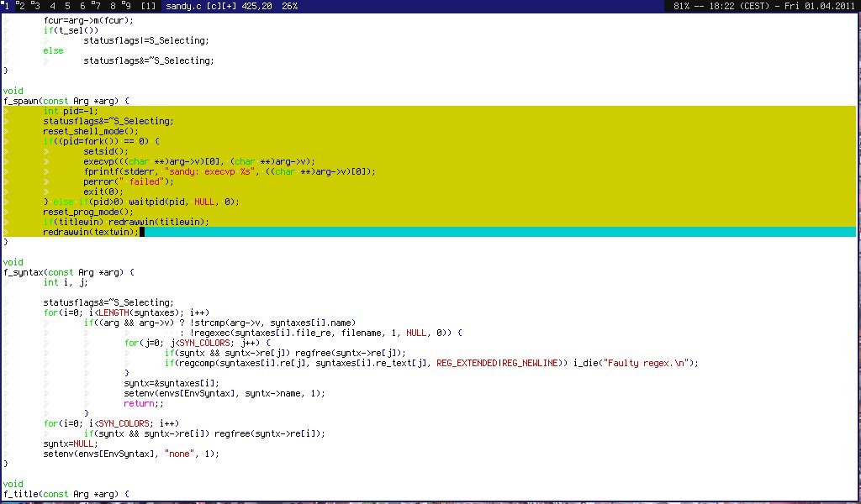Switch to workspace tag 9
Image resolution: width=861 pixels, height=504 pixels.
pyautogui.click(x=128, y=6)
